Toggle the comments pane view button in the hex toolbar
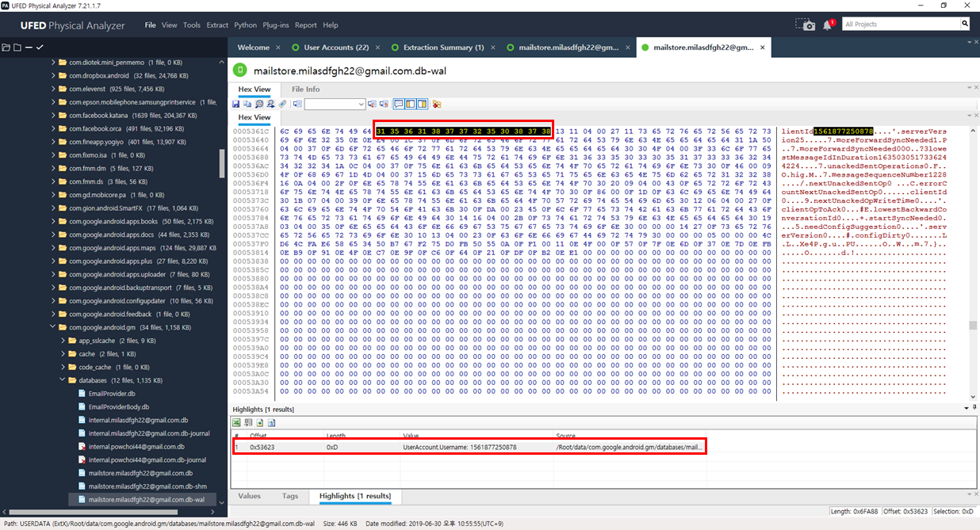980x530 pixels. 399,104
